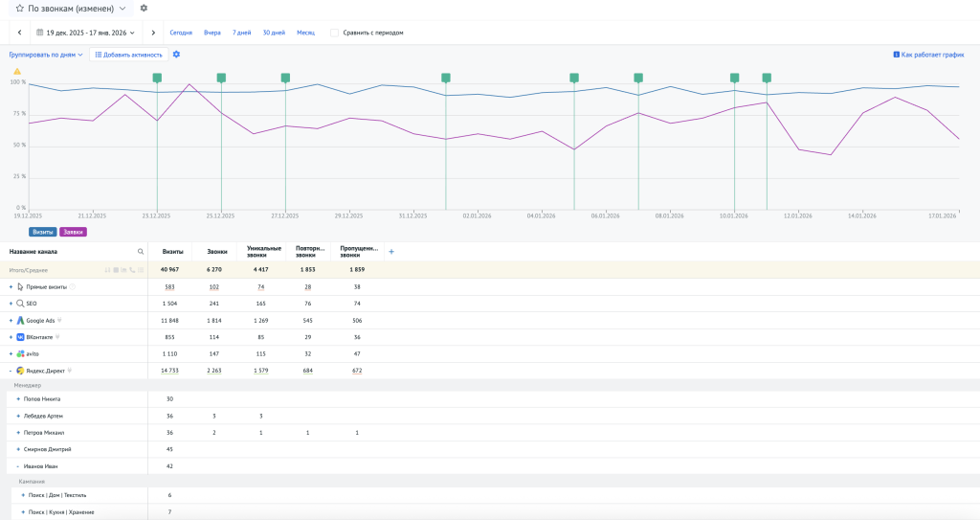This screenshot has height=520, width=980.
Task: Toggle the Заявки series on the chart legend
Action: coord(73,232)
